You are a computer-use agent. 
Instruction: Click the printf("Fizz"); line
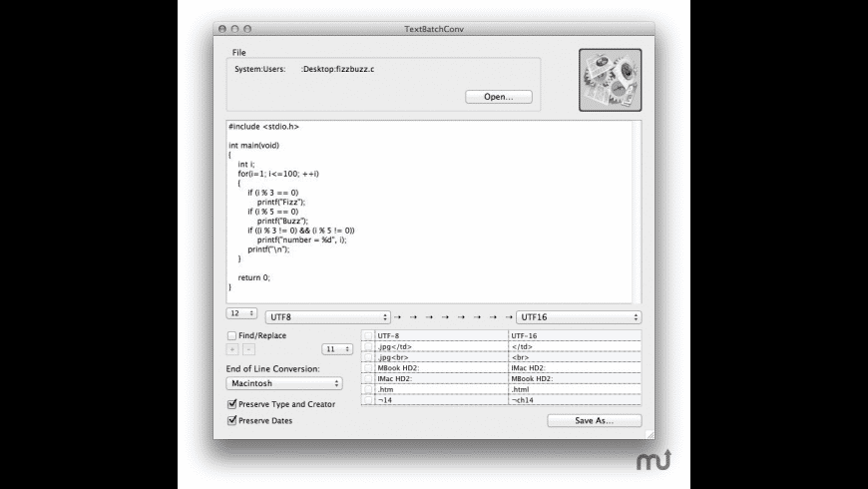281,203
